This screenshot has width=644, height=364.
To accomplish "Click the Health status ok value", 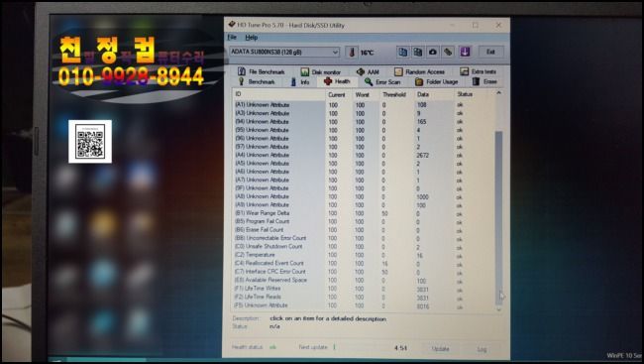I will (x=272, y=347).
